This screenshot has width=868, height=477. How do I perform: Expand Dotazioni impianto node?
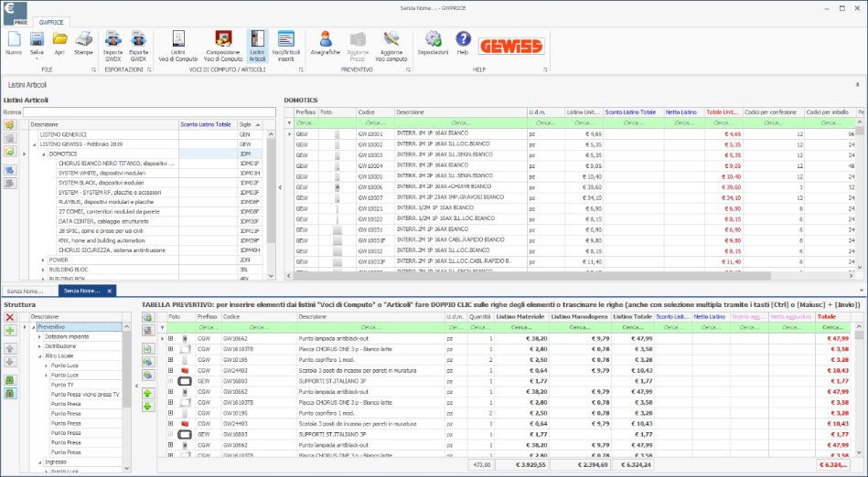(x=39, y=337)
